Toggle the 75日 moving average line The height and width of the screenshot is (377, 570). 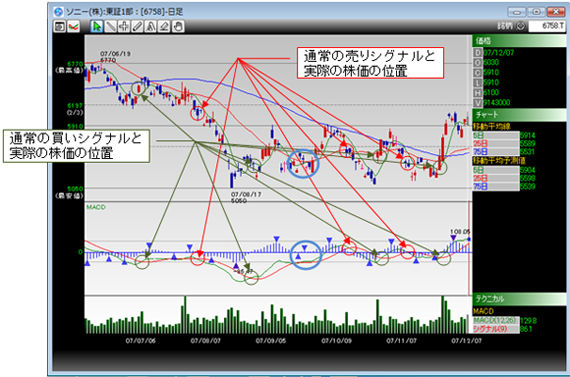point(496,152)
